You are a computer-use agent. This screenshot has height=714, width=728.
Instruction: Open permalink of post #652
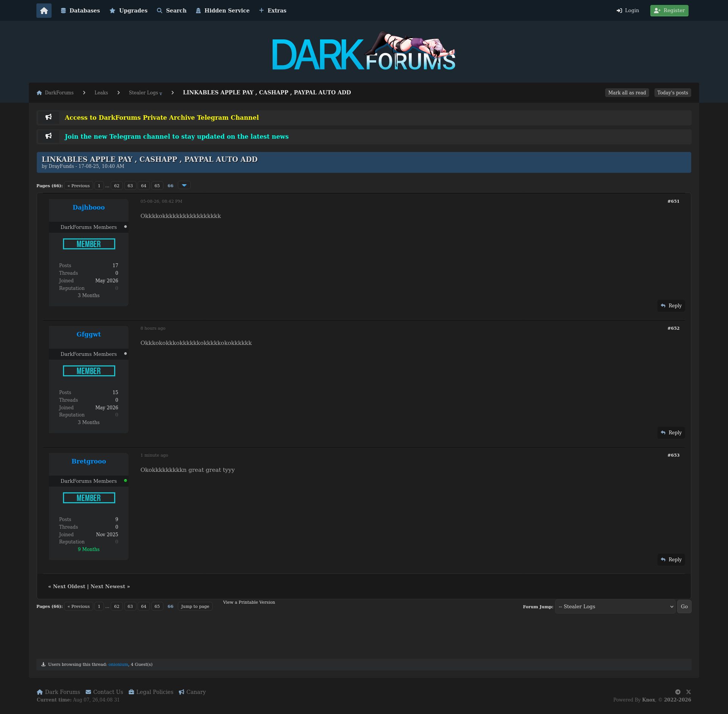(x=673, y=328)
